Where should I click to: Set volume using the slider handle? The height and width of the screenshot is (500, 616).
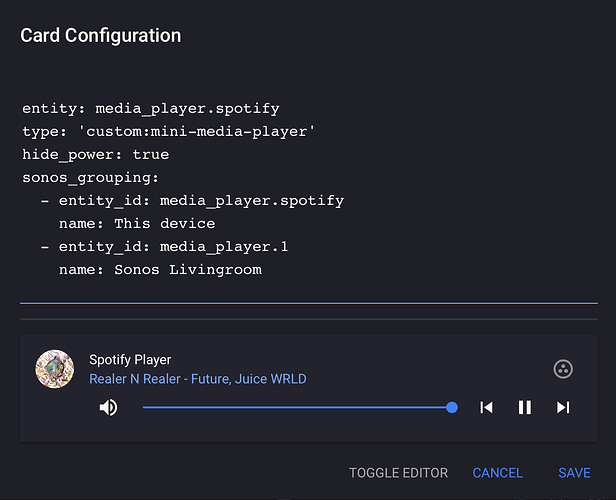tap(452, 407)
